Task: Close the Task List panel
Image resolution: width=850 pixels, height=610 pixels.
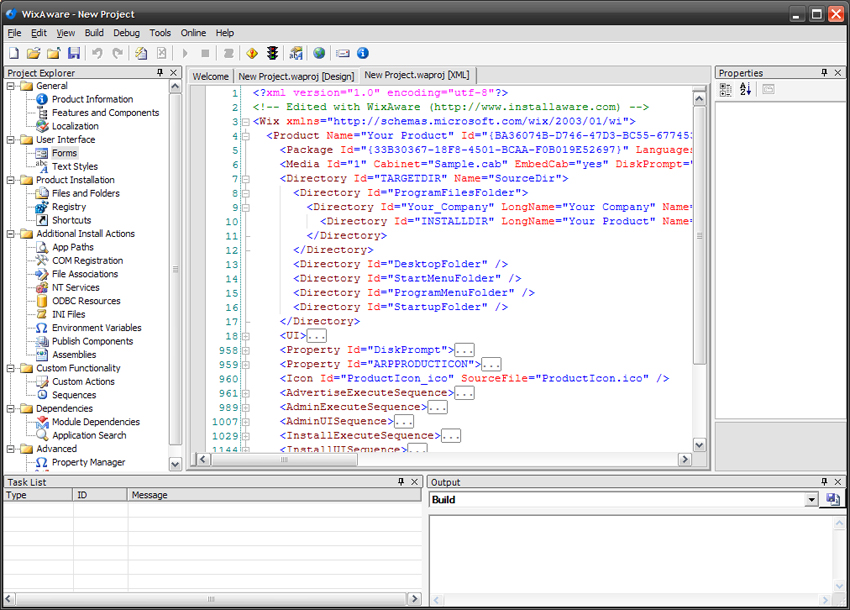Action: [414, 481]
